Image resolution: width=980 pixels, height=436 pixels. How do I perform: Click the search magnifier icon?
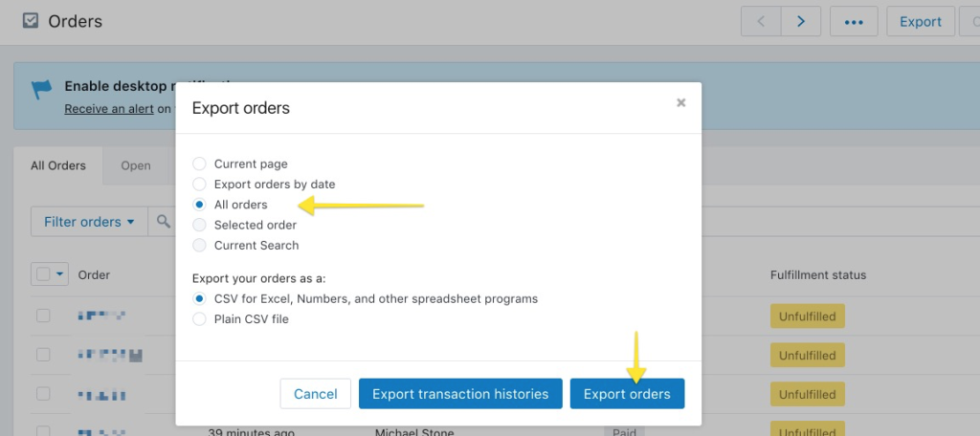click(164, 222)
